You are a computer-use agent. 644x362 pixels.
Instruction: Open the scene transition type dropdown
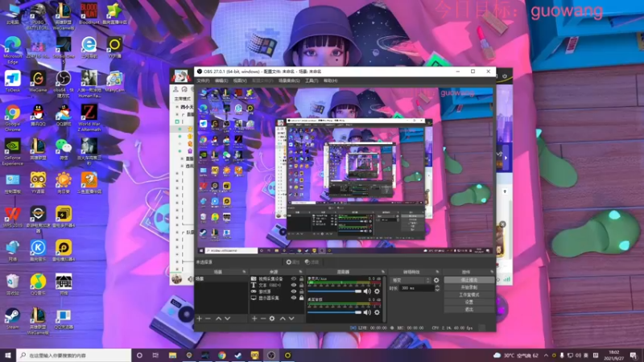[411, 280]
